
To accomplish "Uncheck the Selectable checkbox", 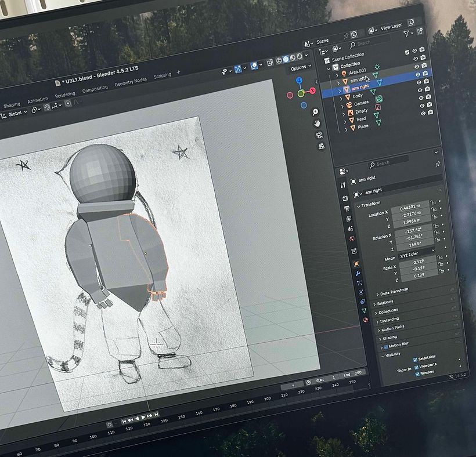I will click(414, 359).
